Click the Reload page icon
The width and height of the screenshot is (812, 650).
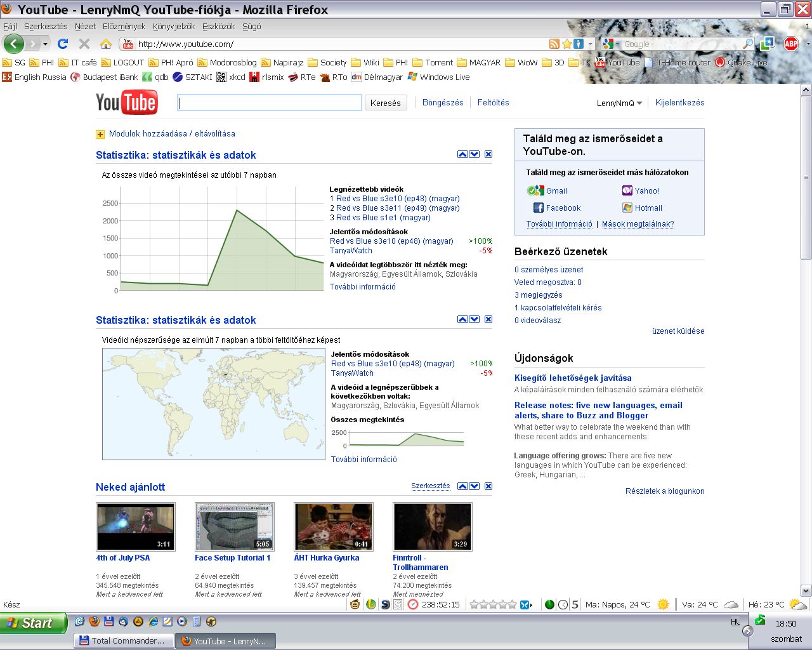(62, 44)
